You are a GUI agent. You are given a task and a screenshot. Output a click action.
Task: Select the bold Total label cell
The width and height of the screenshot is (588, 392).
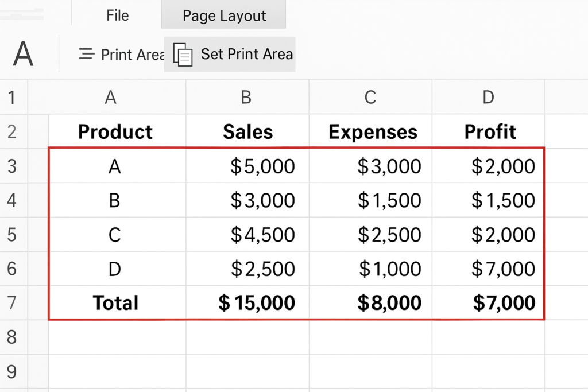115,303
